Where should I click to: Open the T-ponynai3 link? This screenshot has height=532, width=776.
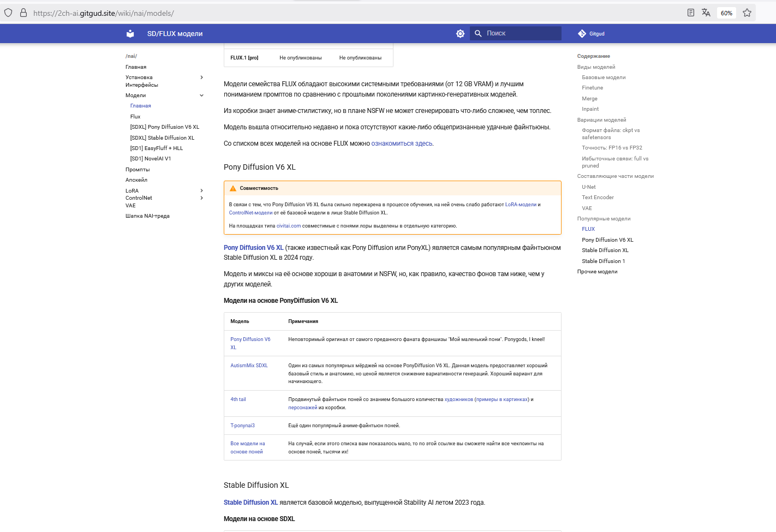tap(242, 426)
